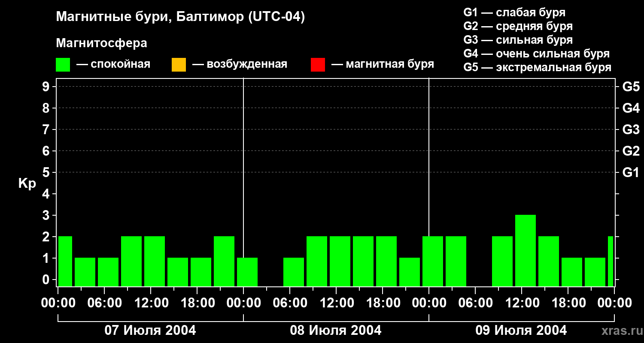The width and height of the screenshot is (644, 343).
Task: Click the "08 Июля 2004" date label
Action: pyautogui.click(x=336, y=330)
